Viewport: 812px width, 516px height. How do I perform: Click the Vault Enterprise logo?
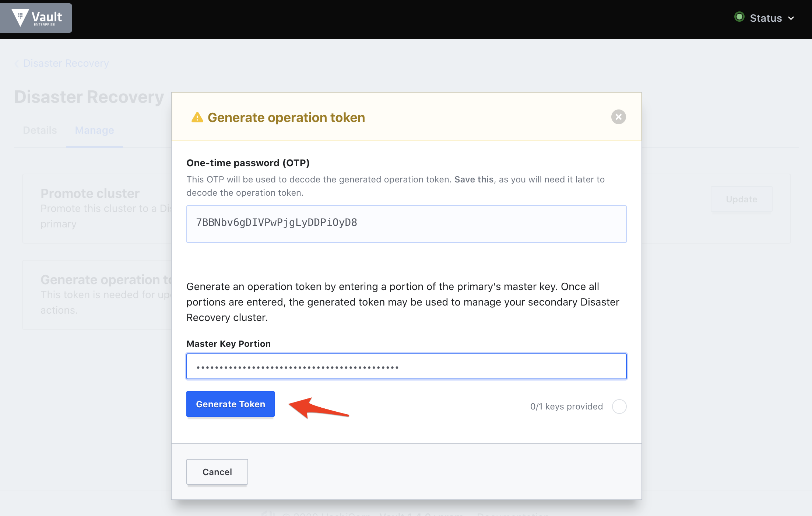point(36,18)
